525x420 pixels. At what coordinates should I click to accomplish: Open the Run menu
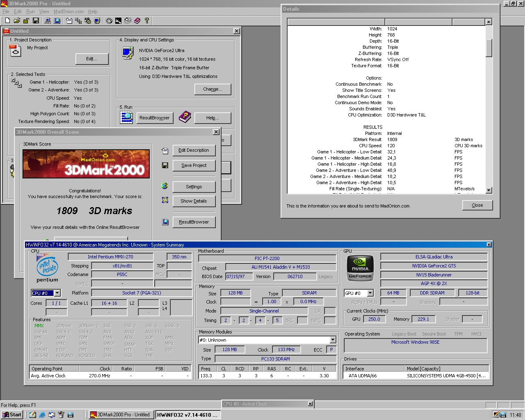coord(30,11)
